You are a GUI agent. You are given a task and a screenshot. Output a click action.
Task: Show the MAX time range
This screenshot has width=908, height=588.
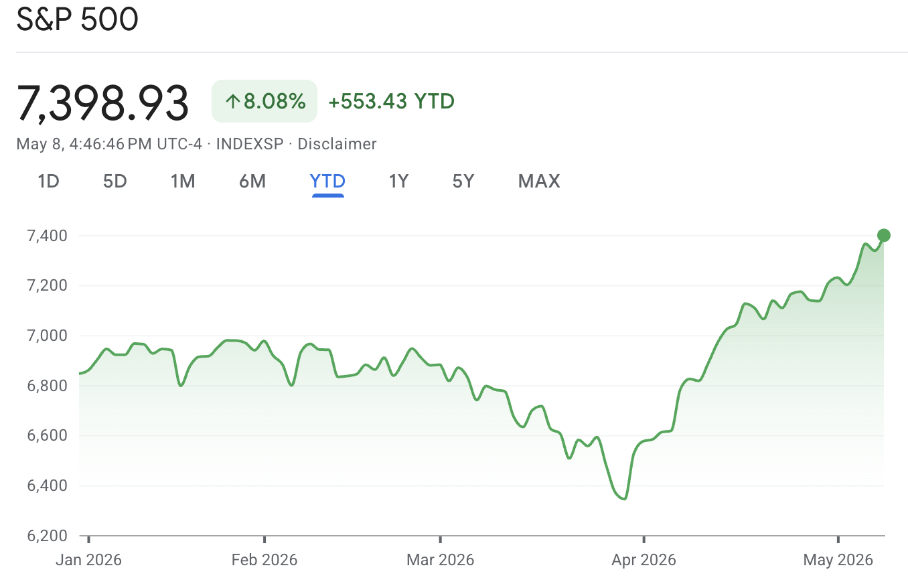[539, 181]
